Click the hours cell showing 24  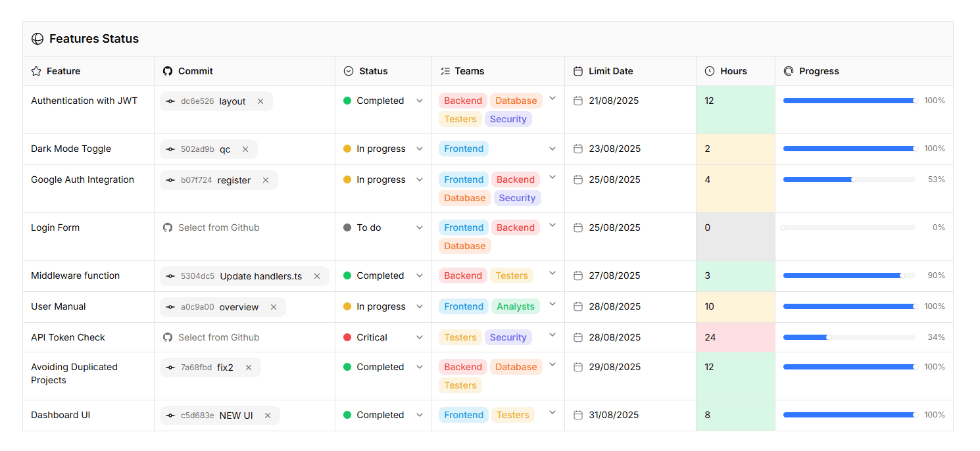(x=735, y=337)
